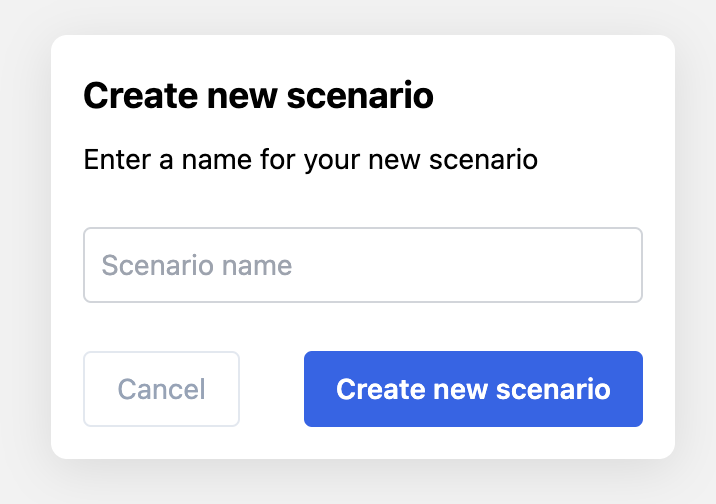Click the "Scenario name" placeholder text
Image resolution: width=716 pixels, height=504 pixels.
coord(196,265)
